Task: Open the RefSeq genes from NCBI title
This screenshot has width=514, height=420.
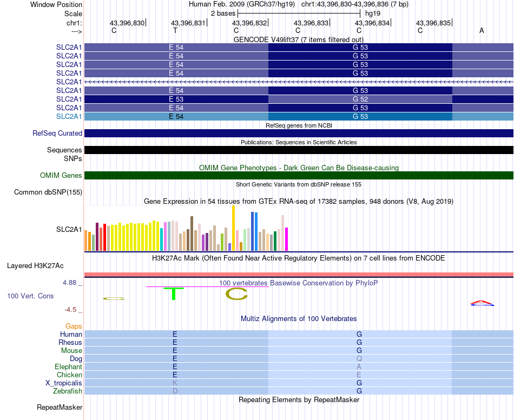Action: (299, 125)
